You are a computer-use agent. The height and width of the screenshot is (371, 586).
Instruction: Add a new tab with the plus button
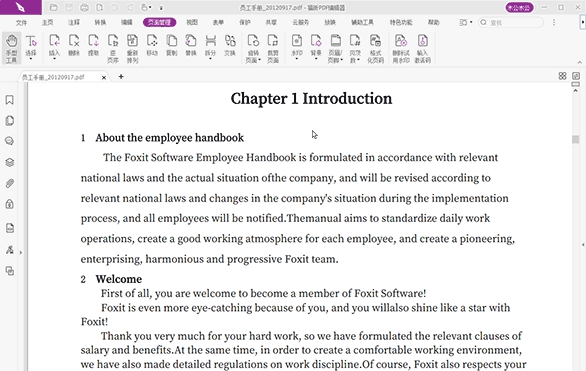point(121,77)
